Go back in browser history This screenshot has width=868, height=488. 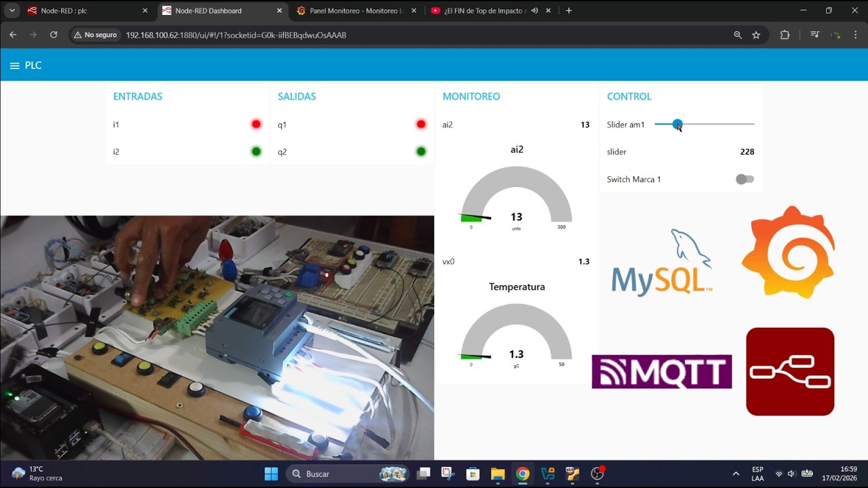(x=13, y=35)
